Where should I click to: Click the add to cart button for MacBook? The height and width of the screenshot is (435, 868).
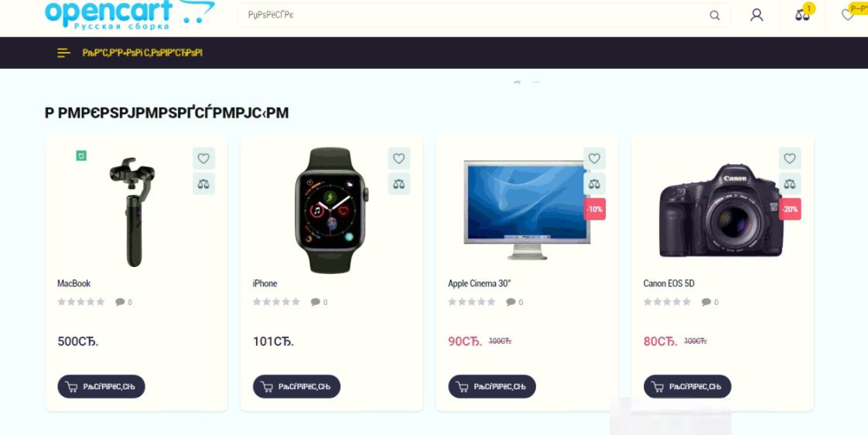101,387
